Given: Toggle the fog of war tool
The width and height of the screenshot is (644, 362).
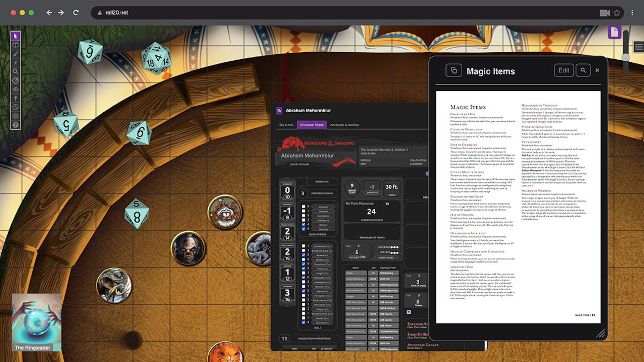Looking at the screenshot, I should point(16,88).
